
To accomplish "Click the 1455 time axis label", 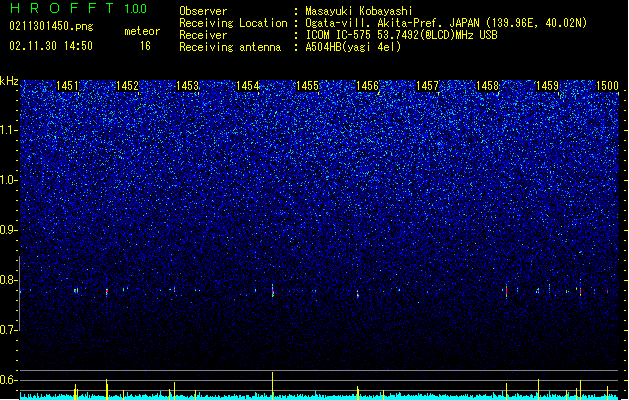I will pyautogui.click(x=307, y=86).
